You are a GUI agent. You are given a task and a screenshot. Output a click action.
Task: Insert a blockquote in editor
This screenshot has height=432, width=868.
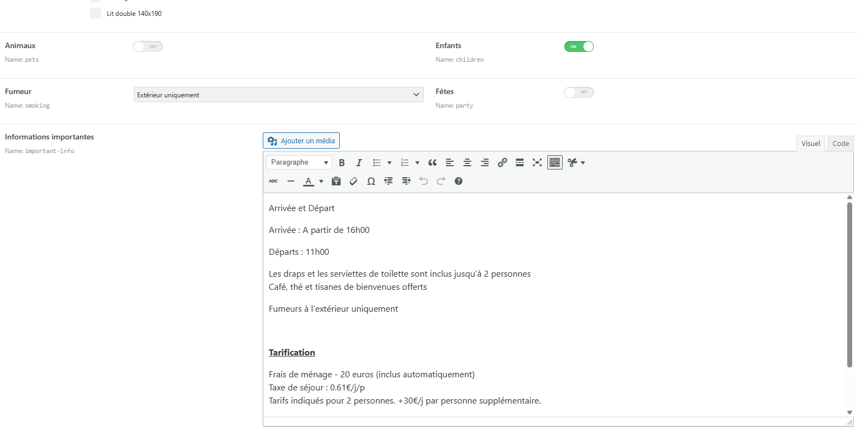click(x=432, y=162)
